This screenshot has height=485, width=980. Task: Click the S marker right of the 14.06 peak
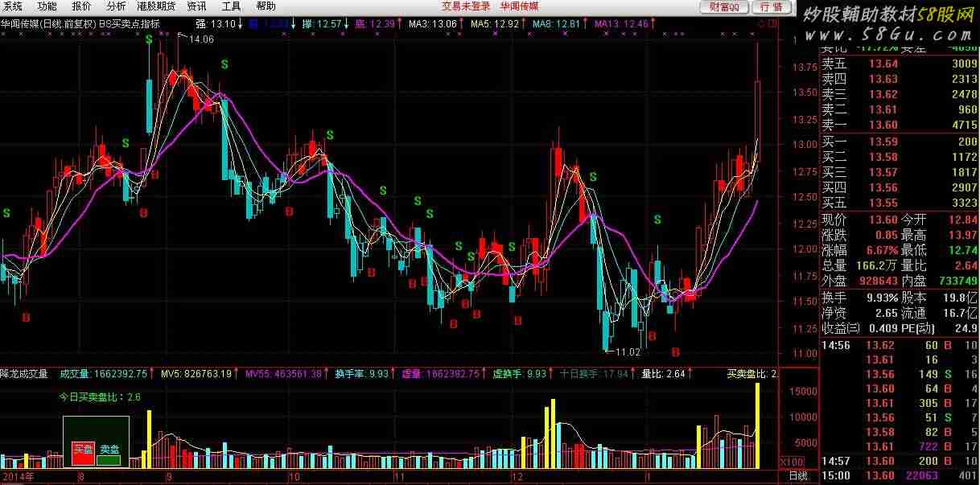[x=224, y=63]
